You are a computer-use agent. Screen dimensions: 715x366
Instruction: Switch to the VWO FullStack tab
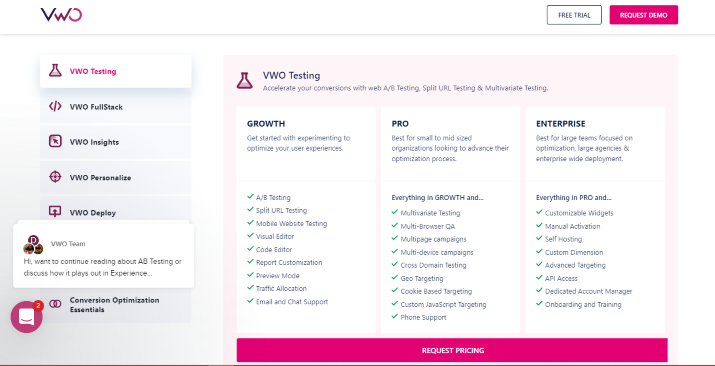115,107
